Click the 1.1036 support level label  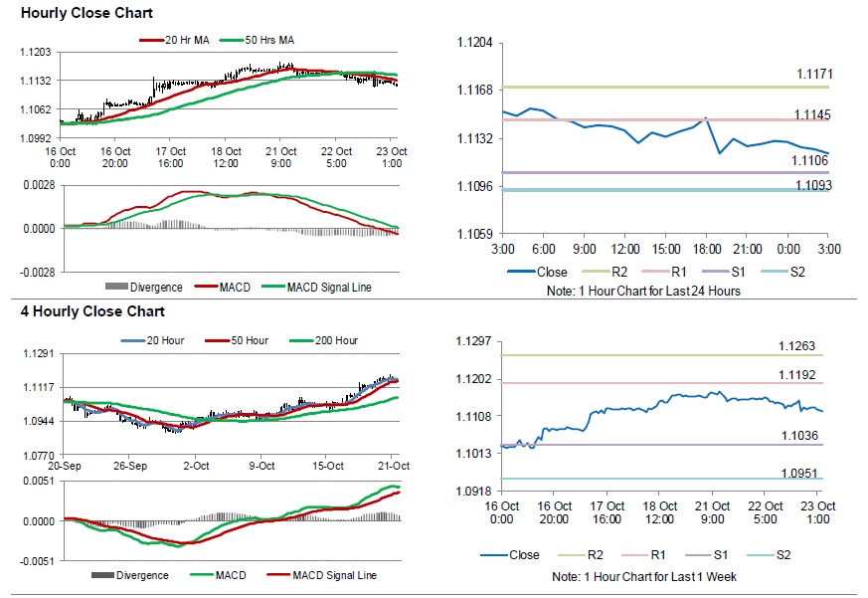click(x=796, y=435)
